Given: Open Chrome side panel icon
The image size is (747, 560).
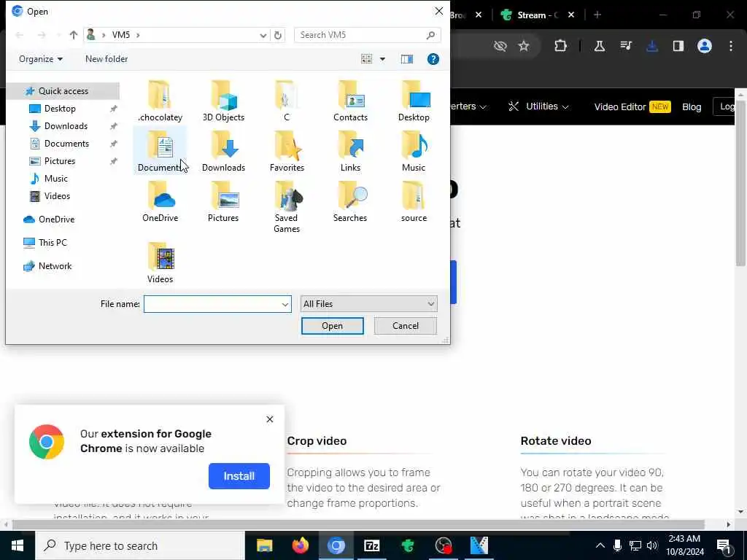Looking at the screenshot, I should [678, 46].
